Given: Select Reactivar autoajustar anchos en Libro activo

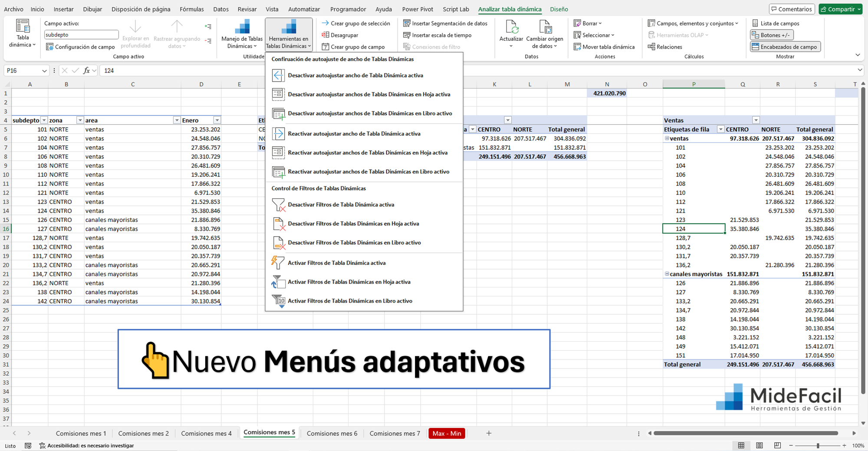Looking at the screenshot, I should coord(364,171).
